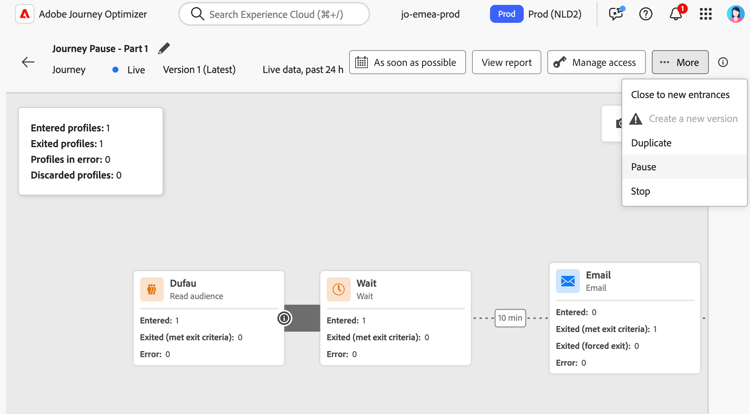This screenshot has width=750, height=414.
Task: Choose Duplicate from the More menu
Action: click(x=651, y=143)
